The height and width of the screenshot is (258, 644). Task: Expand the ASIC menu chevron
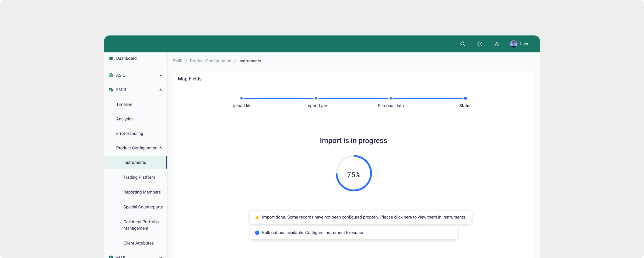click(x=161, y=75)
